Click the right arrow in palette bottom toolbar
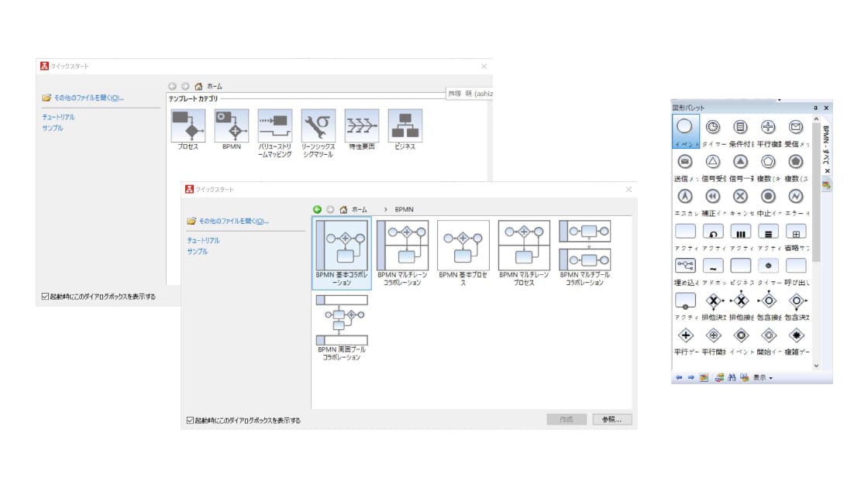Screen dimensions: 868x488 (691, 378)
